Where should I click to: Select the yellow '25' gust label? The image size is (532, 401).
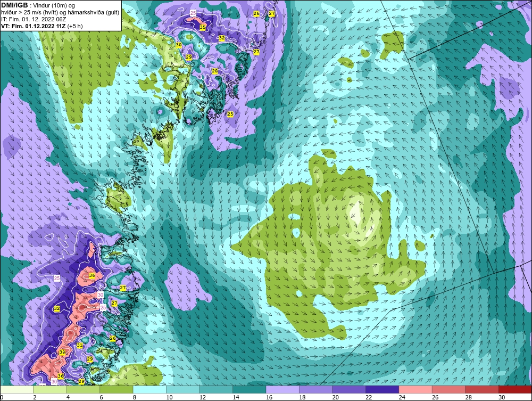coord(230,114)
